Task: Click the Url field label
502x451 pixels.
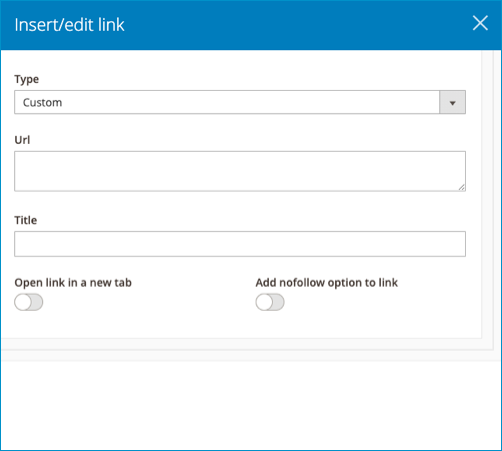Action: (22, 140)
